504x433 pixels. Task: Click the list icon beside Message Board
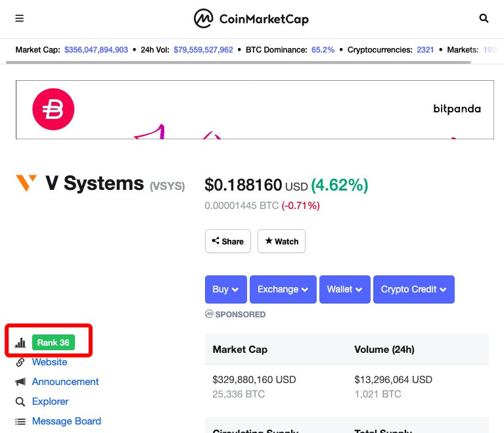20,421
